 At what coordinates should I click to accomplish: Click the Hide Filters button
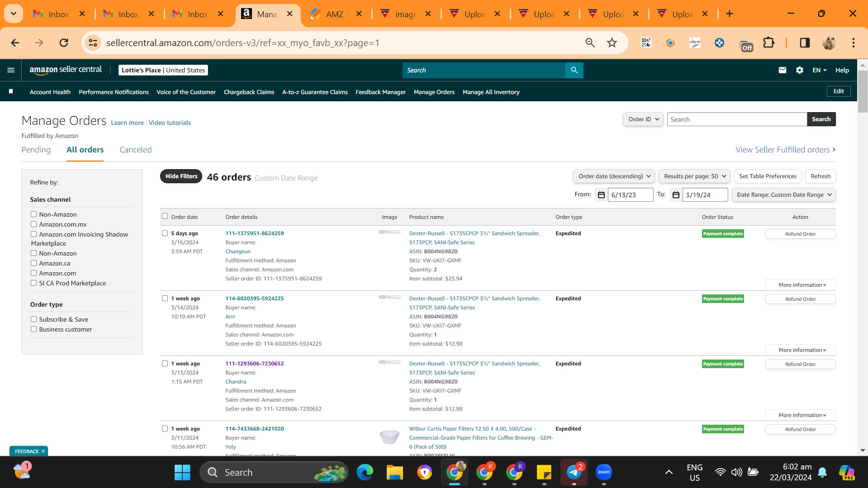(181, 176)
